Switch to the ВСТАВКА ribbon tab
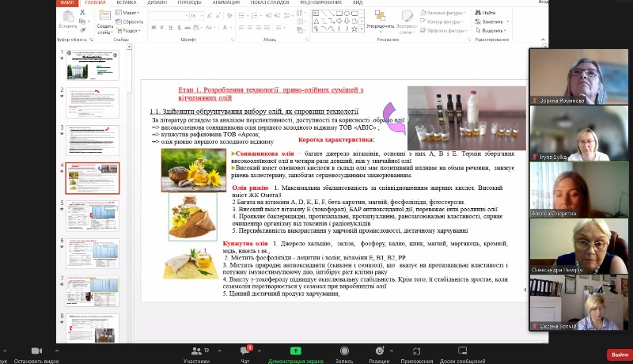This screenshot has width=633, height=364. click(x=127, y=3)
